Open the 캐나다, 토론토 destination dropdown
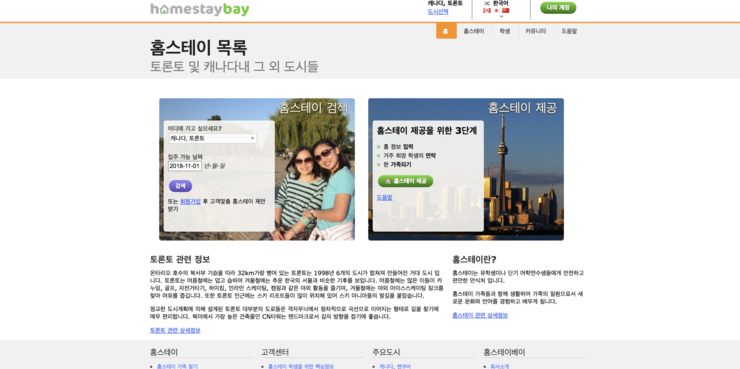Screen dimensions: 740x369 tap(213, 138)
